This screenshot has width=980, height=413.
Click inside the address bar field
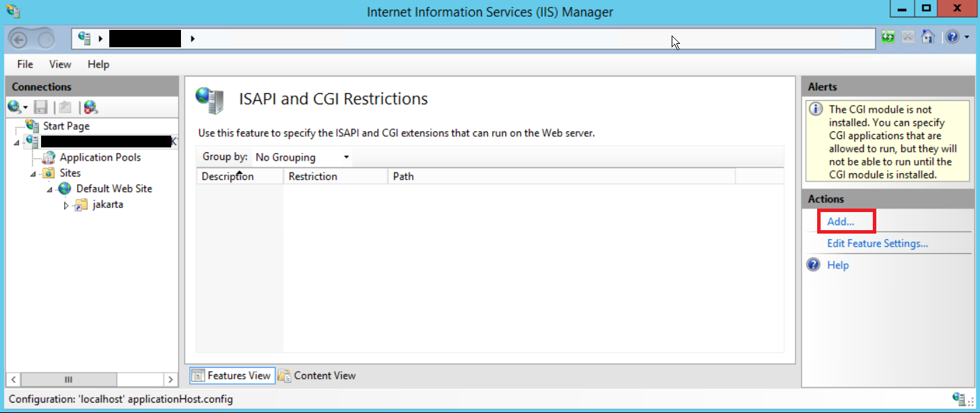click(487, 38)
